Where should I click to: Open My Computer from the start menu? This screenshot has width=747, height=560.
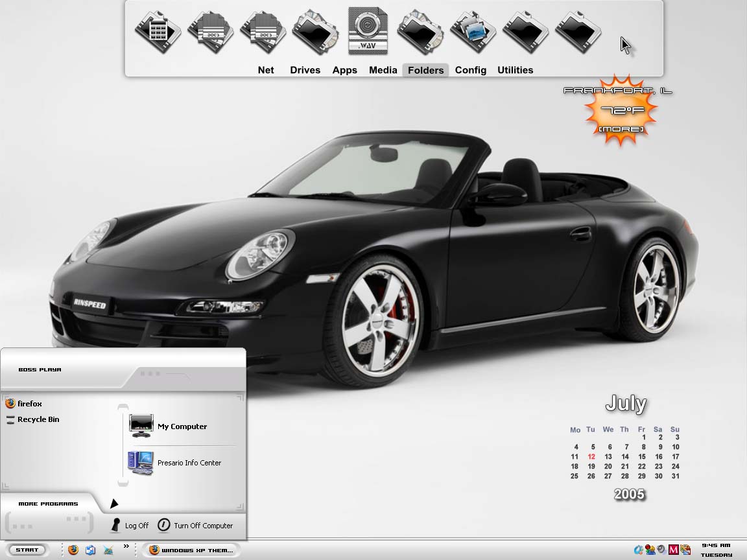pyautogui.click(x=168, y=426)
